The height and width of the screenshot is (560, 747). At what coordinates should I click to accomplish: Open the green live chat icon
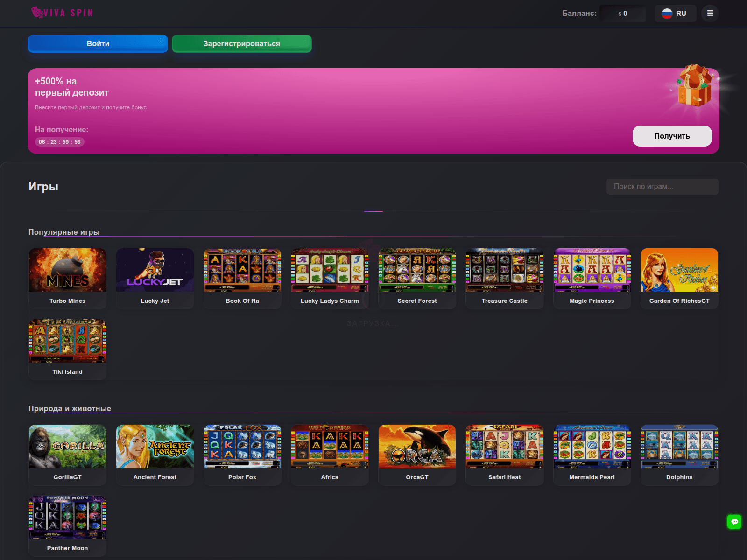pos(734,522)
